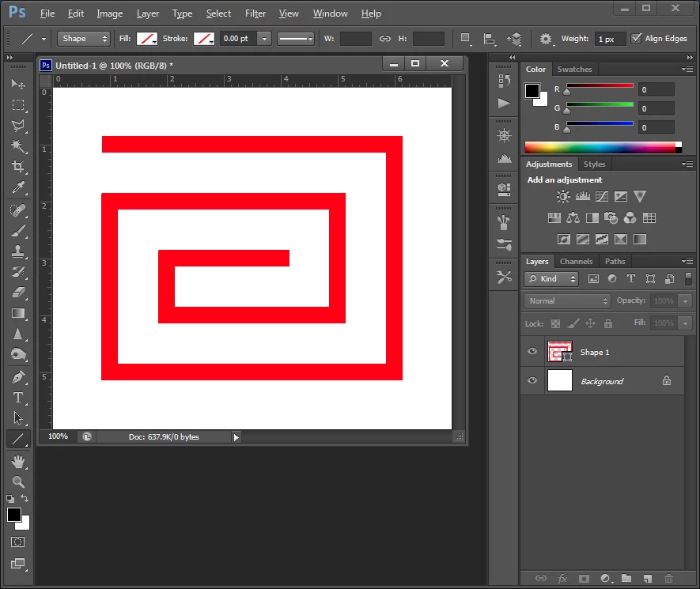Viewport: 700px width, 589px height.
Task: Toggle Quick Mask mode
Action: coord(18,542)
